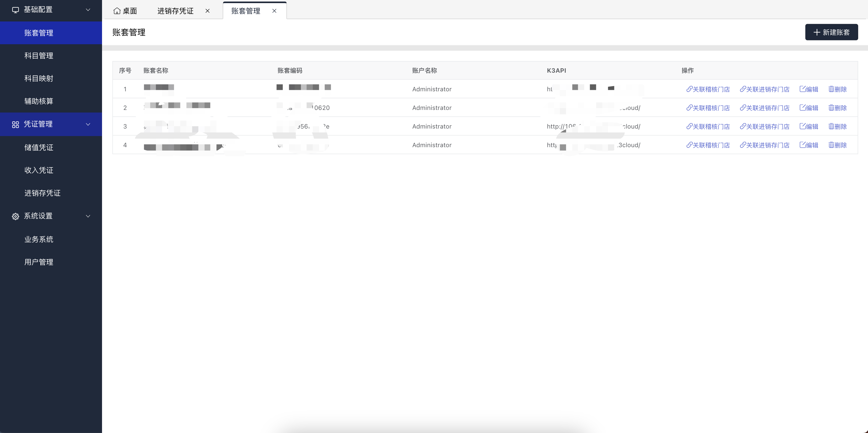Viewport: 868px width, 433px height.
Task: Click 关联稽核门店 in row 3
Action: 708,126
